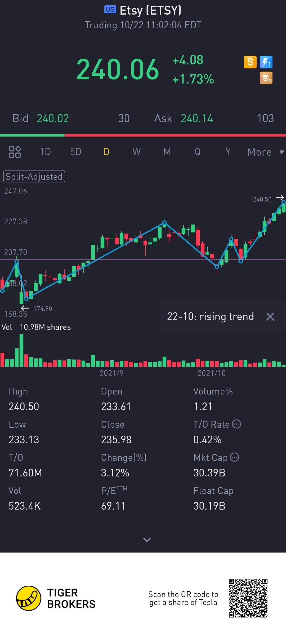Tap the Tiger Brokers logo
The image size is (286, 644).
coord(29,598)
